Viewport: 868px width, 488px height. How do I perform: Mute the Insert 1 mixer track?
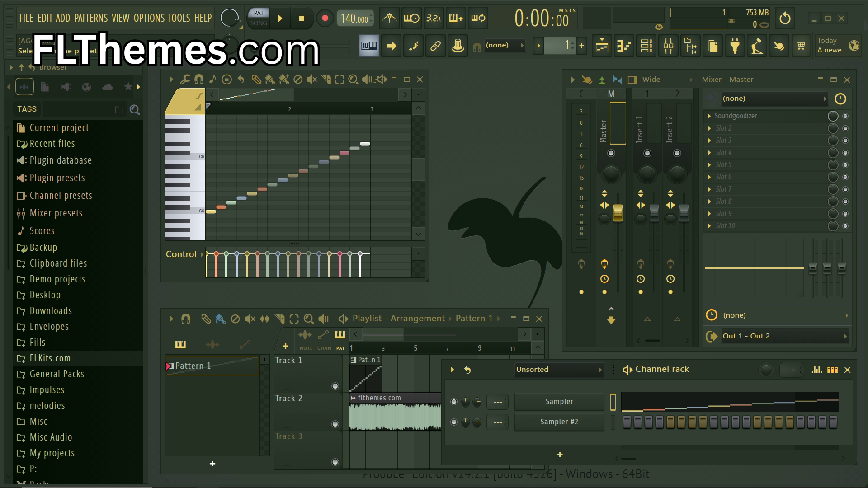point(647,153)
